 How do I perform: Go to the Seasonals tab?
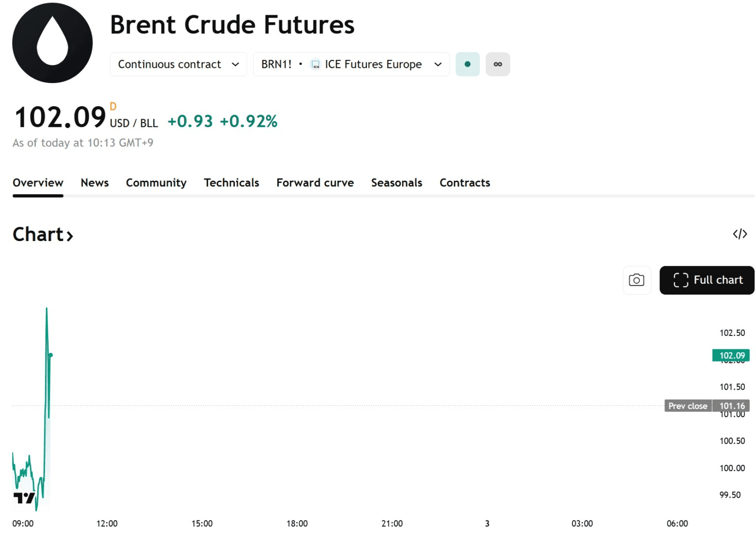click(x=396, y=183)
